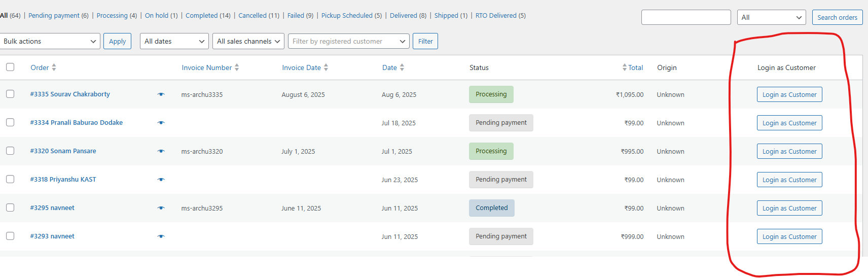Switch to the Pending payment status filter
The width and height of the screenshot is (868, 278).
click(x=54, y=16)
